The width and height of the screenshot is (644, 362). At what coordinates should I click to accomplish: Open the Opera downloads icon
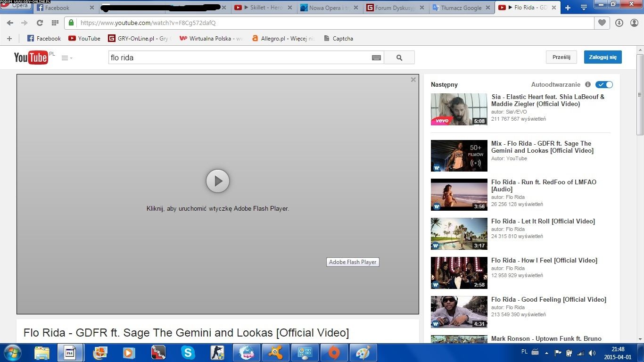[x=619, y=23]
